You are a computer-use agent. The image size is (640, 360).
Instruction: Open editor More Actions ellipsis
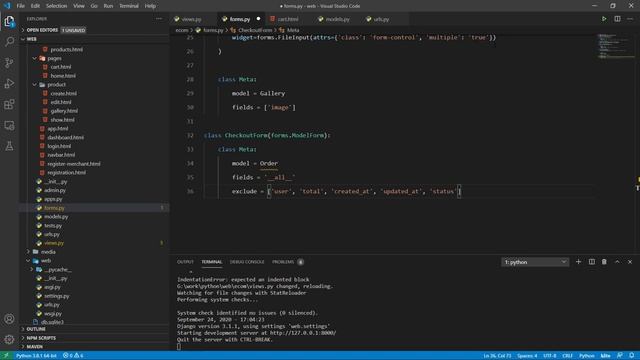point(630,19)
